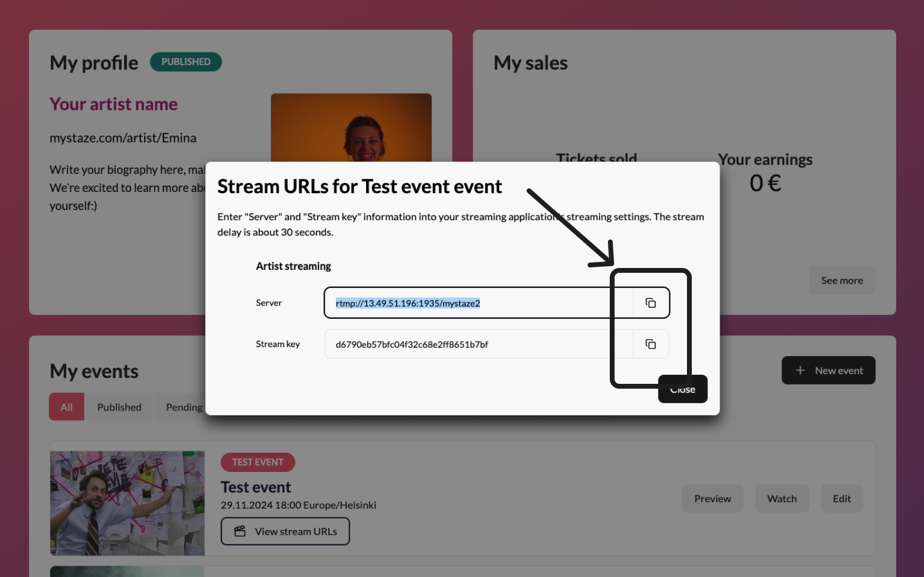
Task: Close the Stream URLs dialog
Action: pyautogui.click(x=682, y=390)
